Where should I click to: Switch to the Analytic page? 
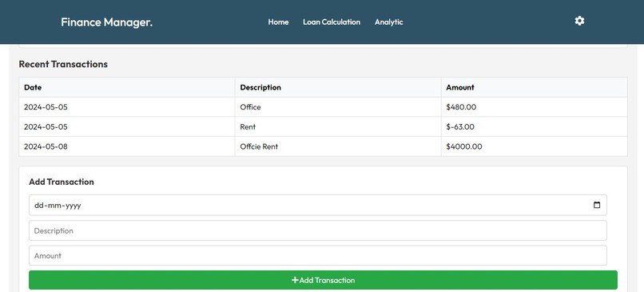click(x=388, y=22)
